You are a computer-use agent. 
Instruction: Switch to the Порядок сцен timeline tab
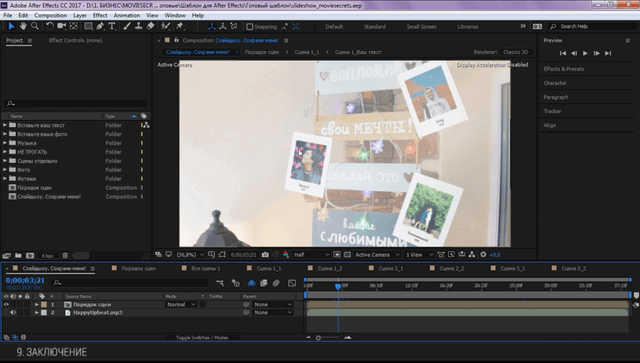point(138,268)
